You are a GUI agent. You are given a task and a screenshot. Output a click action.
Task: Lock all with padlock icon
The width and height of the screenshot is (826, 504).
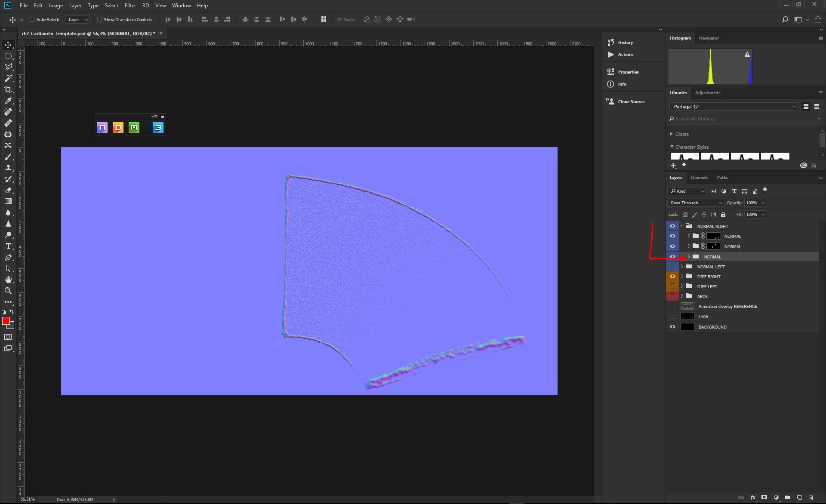pyautogui.click(x=723, y=215)
